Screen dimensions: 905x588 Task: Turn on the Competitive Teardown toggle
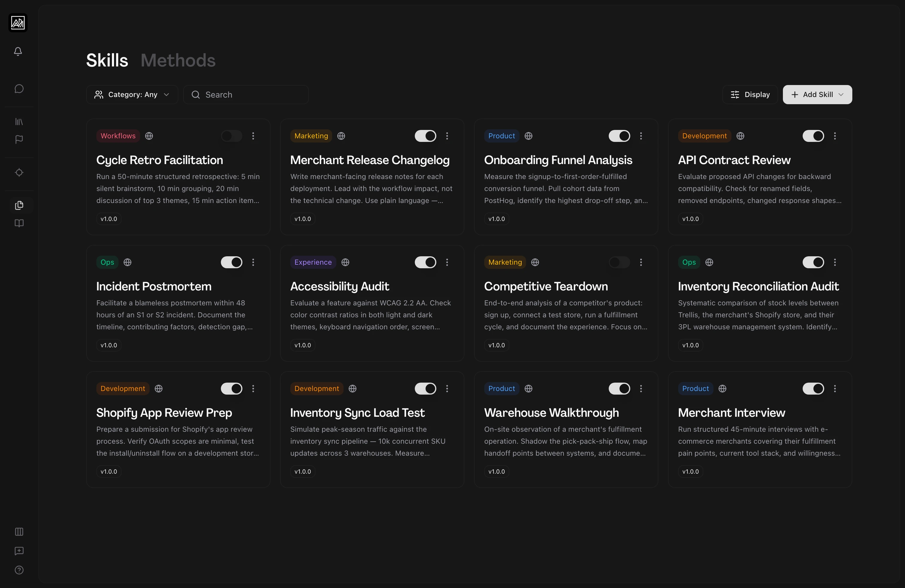coord(619,262)
